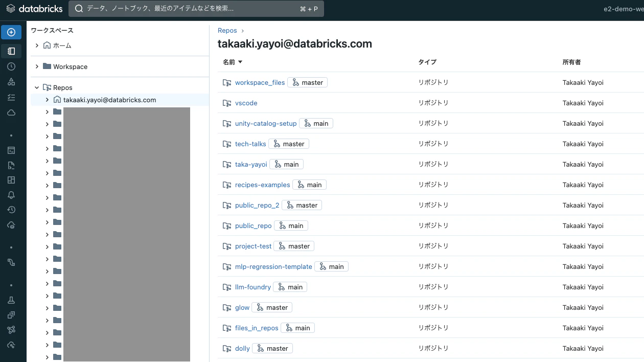Open Workflows checklist icon in sidebar
The image size is (644, 362).
pos(11,97)
